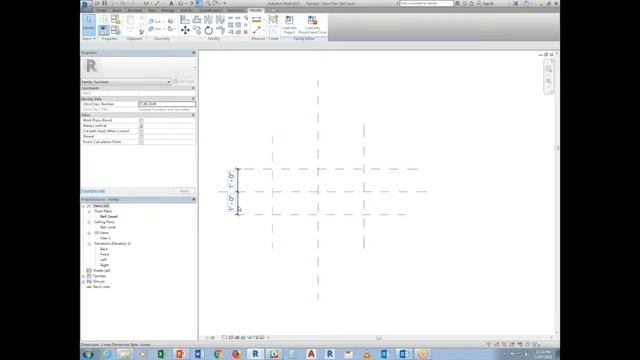Collapse the Elevations (Elevation 1) node
640x360 pixels.
click(89, 244)
